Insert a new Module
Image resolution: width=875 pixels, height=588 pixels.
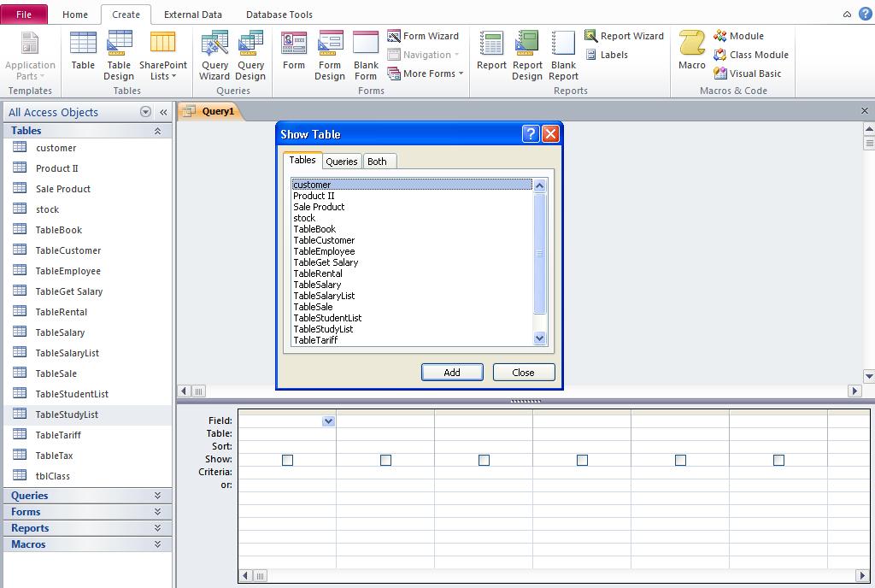tap(739, 36)
